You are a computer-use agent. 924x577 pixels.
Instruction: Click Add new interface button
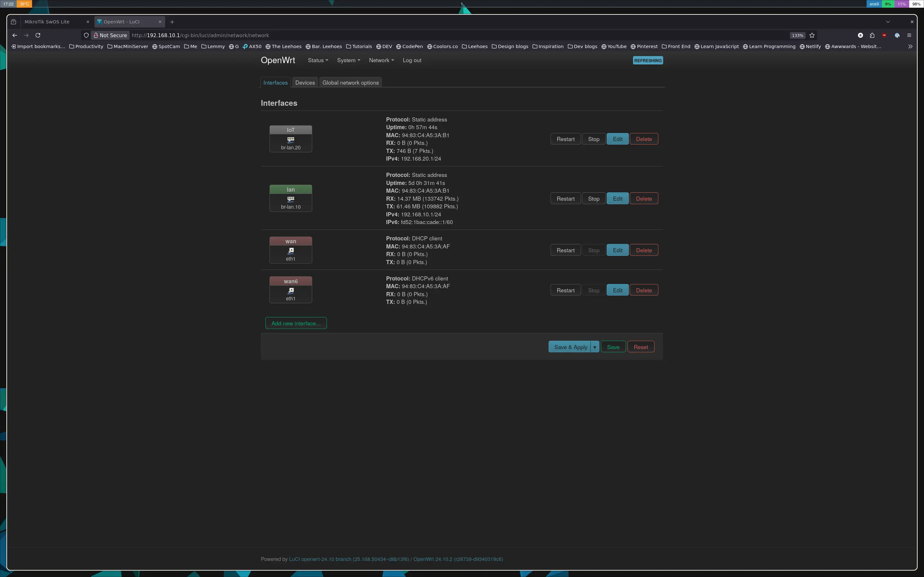coord(296,323)
